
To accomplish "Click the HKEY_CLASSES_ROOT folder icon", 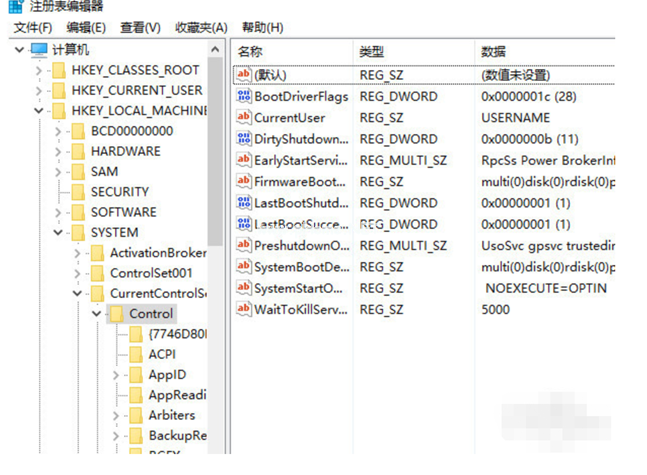I will coord(58,70).
